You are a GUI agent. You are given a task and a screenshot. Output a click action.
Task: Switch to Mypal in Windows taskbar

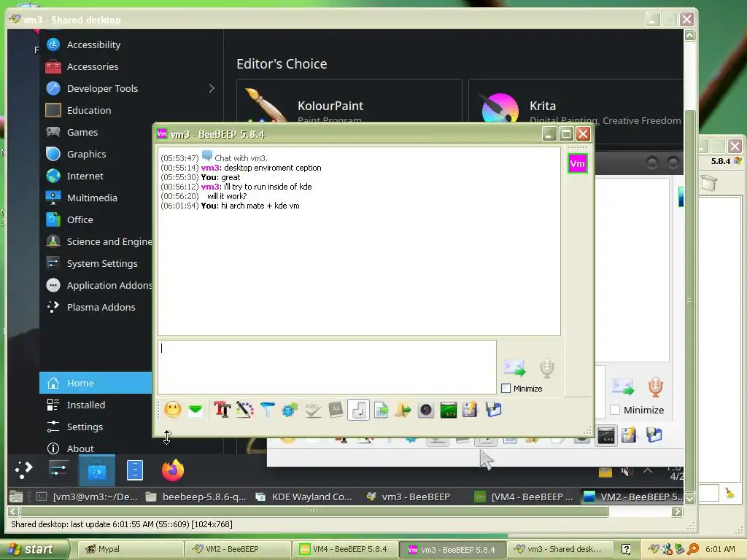click(130, 550)
